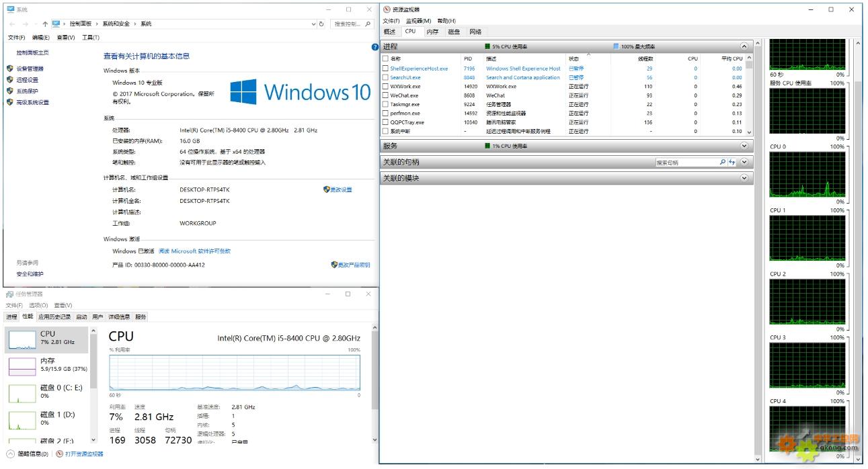The width and height of the screenshot is (868, 469).
Task: Collapse the 进程 section with chevron
Action: point(744,46)
